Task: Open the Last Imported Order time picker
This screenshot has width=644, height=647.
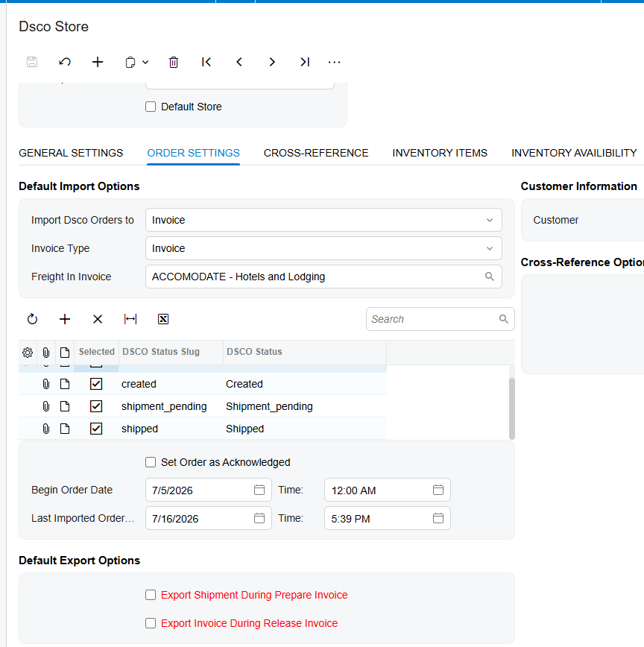Action: point(438,518)
